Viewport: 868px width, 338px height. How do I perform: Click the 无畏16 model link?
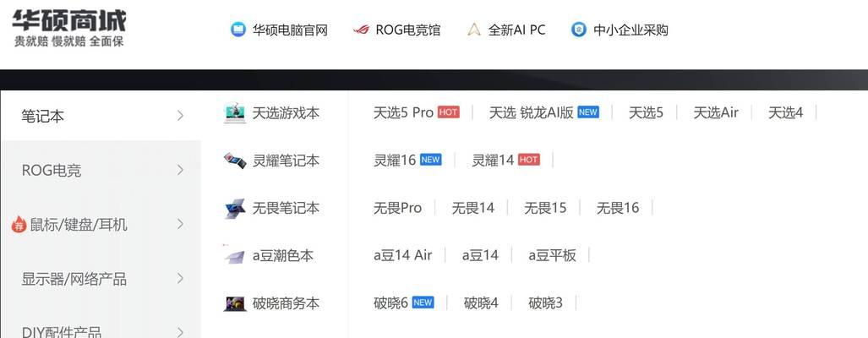[617, 208]
